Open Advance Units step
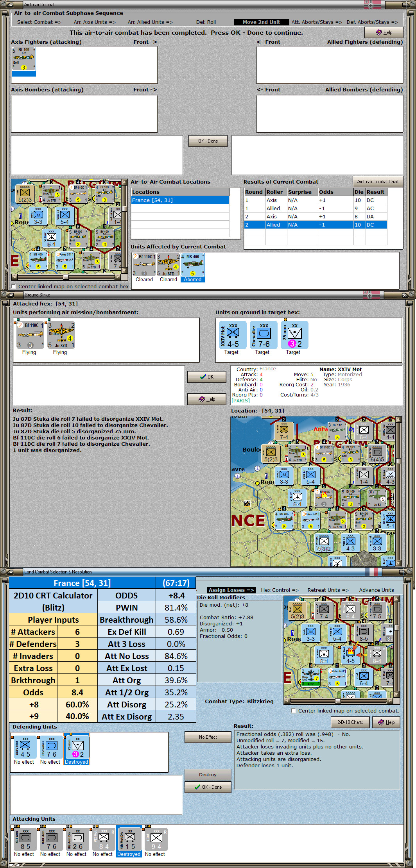The width and height of the screenshot is (416, 868). click(377, 590)
